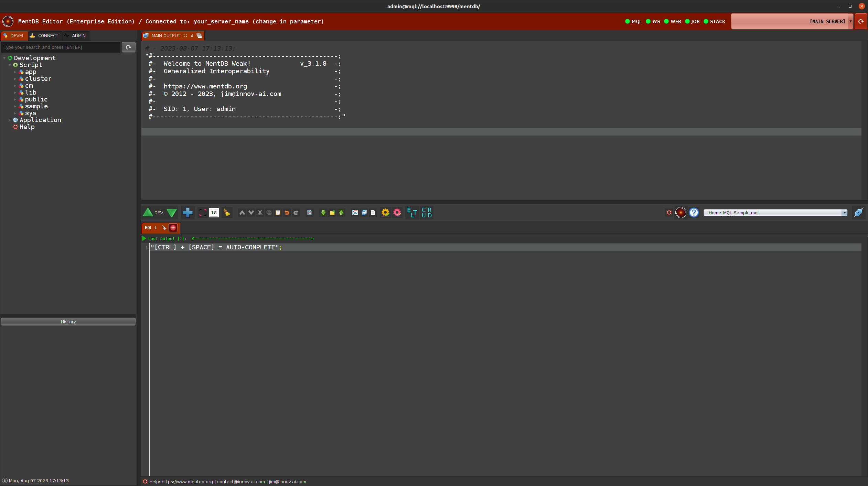The image size is (868, 486).
Task: Click the chart image icon in toolbar
Action: 355,213
